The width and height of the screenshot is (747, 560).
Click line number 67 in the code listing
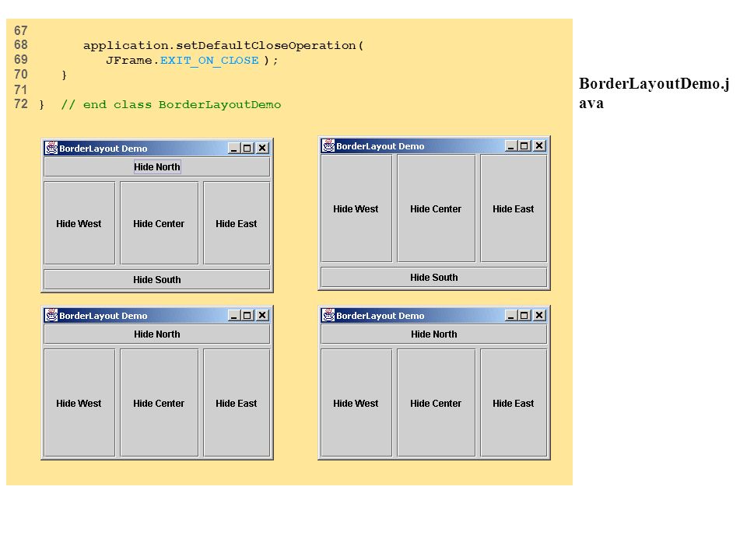pyautogui.click(x=21, y=31)
